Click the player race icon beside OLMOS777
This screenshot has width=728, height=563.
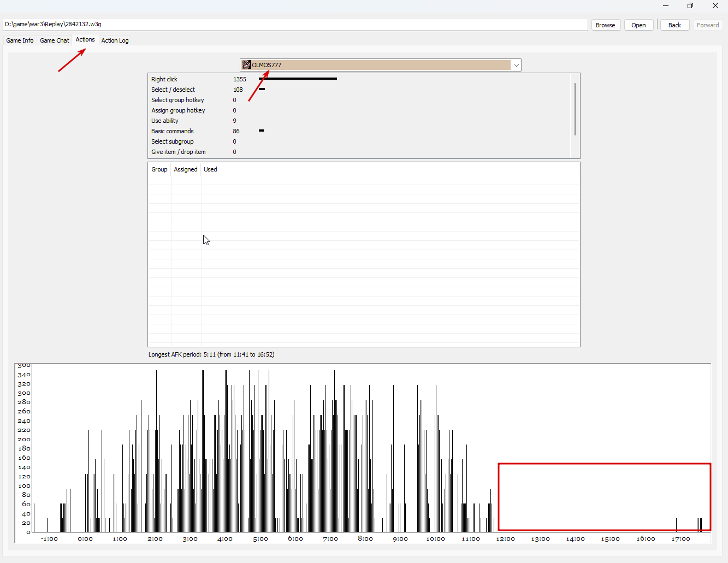247,65
